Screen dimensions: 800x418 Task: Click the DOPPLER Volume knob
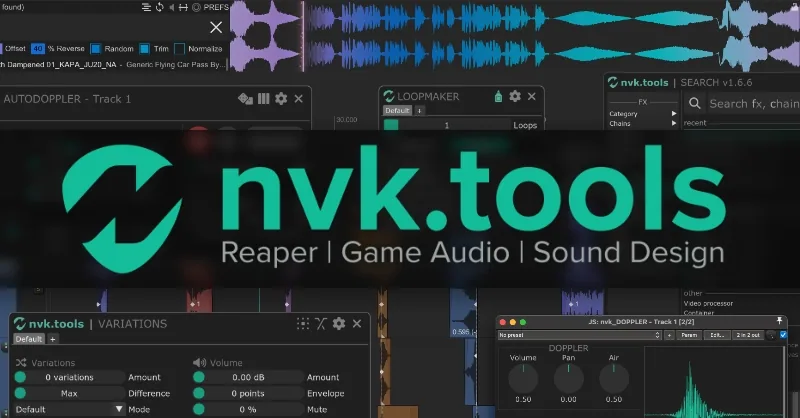click(x=523, y=379)
